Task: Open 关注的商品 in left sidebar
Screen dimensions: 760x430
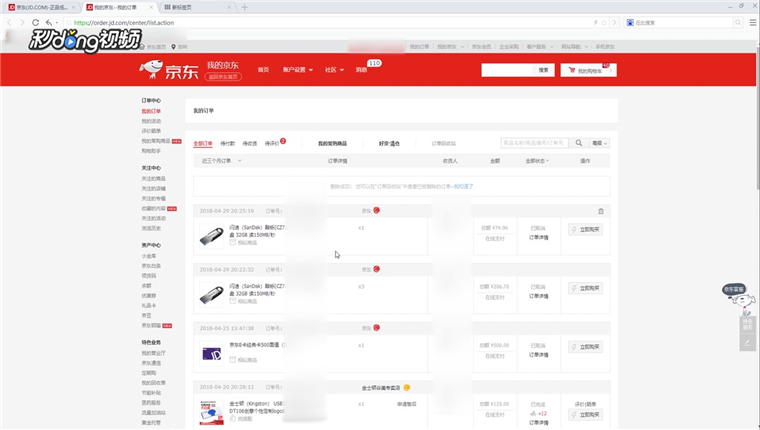Action: (x=154, y=178)
